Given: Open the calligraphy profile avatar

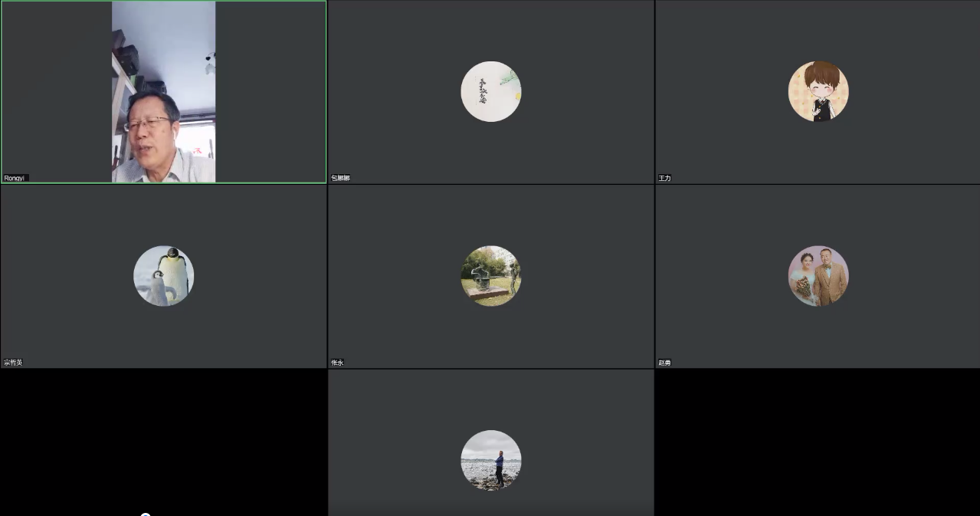Looking at the screenshot, I should [491, 91].
